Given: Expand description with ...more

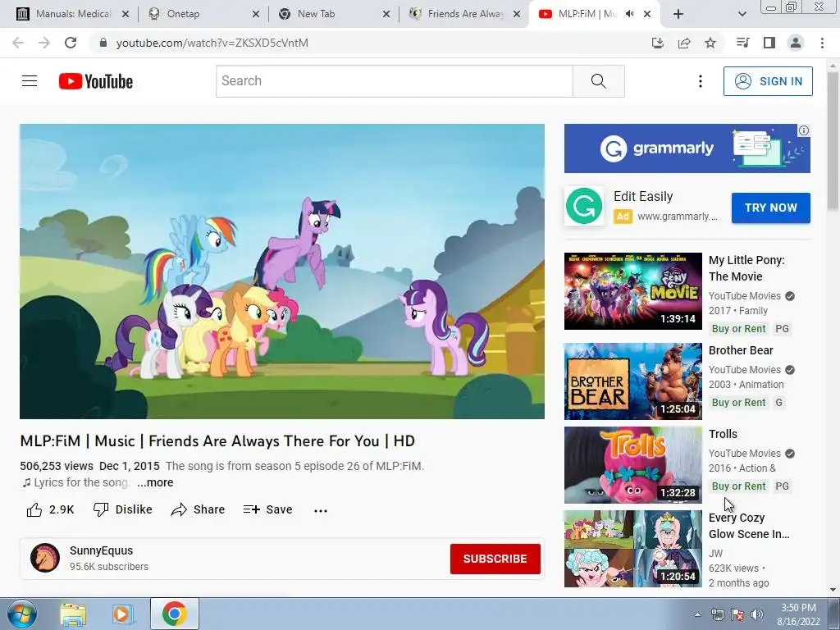Looking at the screenshot, I should (155, 482).
